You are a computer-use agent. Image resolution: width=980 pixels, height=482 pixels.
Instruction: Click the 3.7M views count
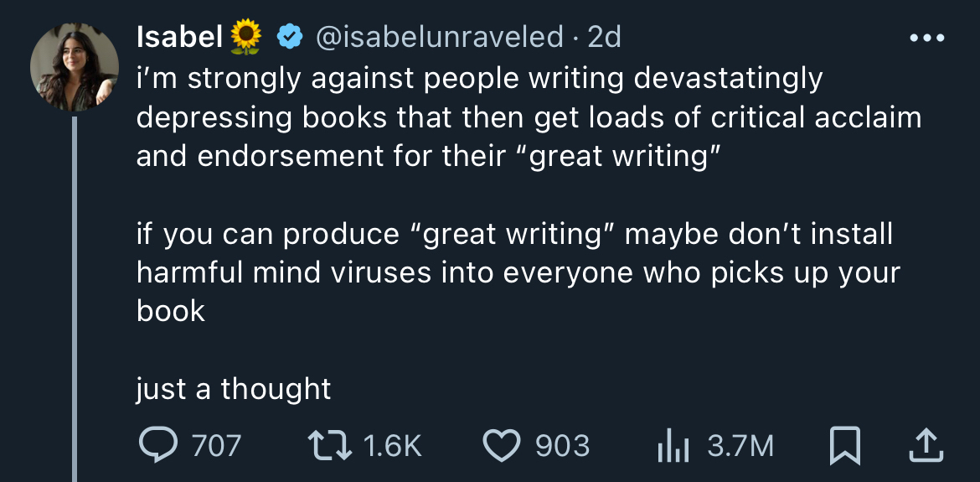point(740,445)
